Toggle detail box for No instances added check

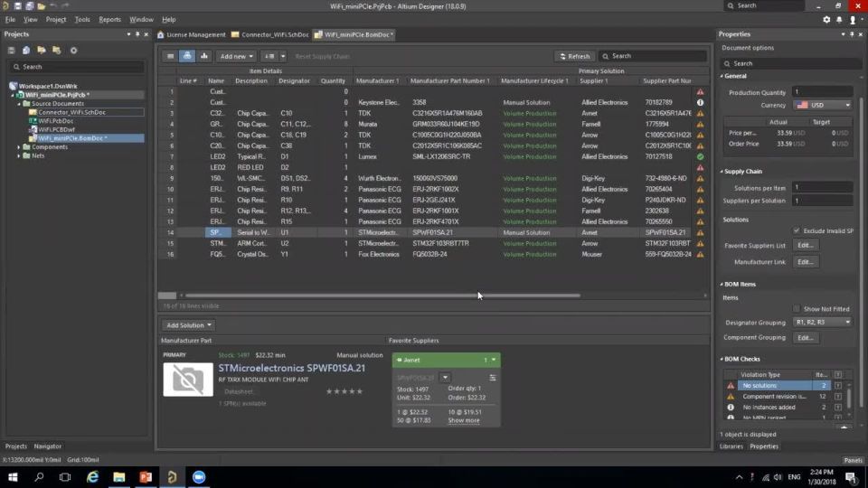(x=838, y=408)
